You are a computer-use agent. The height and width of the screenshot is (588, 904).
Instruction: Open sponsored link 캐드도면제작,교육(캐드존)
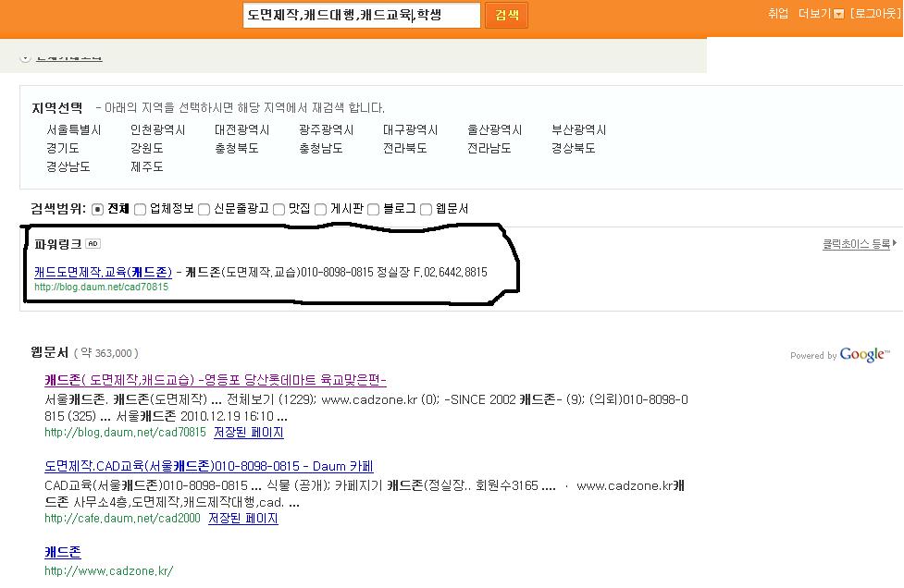pos(104,272)
